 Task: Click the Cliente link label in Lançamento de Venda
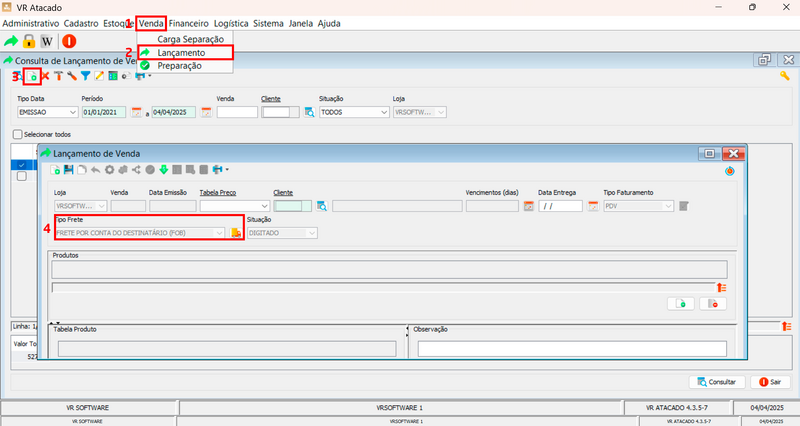click(x=283, y=193)
